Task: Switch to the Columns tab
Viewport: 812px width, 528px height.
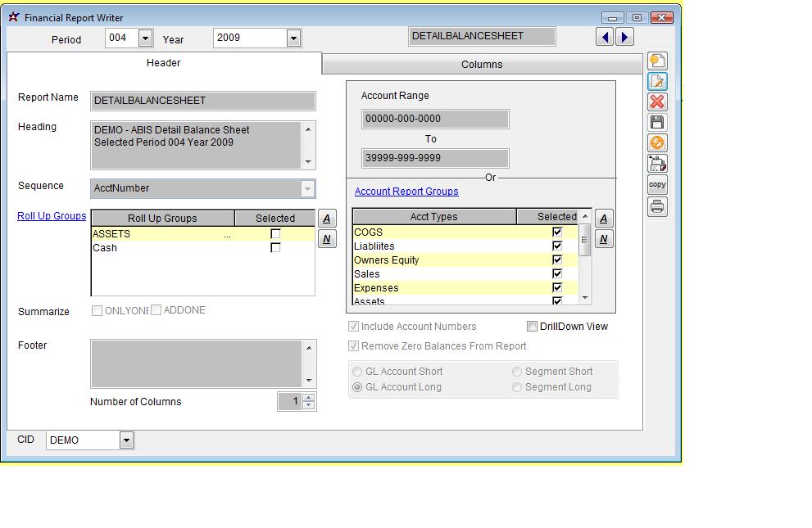Action: click(x=482, y=65)
